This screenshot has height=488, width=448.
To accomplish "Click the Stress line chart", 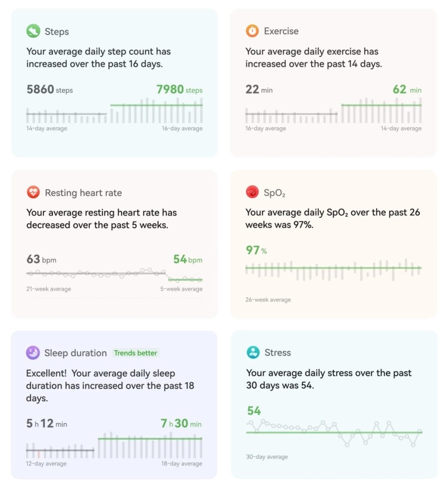I will (334, 433).
